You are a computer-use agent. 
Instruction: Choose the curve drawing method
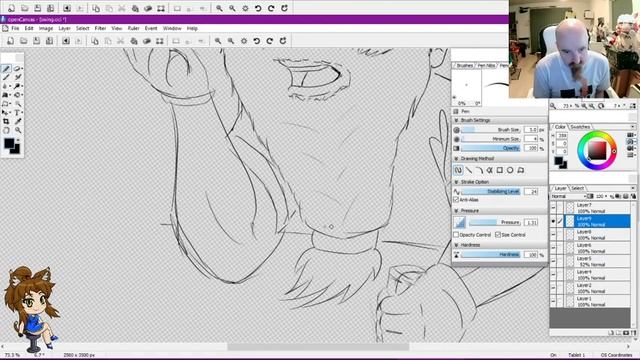pyautogui.click(x=479, y=170)
